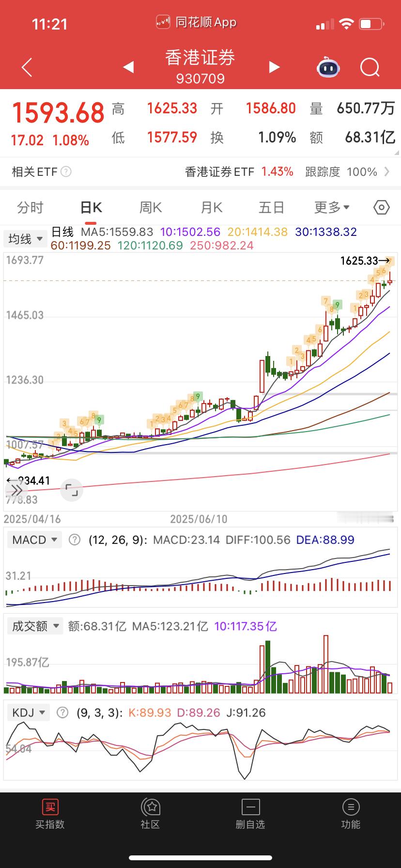Tap the low price 1577.59 value
Image resolution: width=401 pixels, height=868 pixels.
coord(172,137)
